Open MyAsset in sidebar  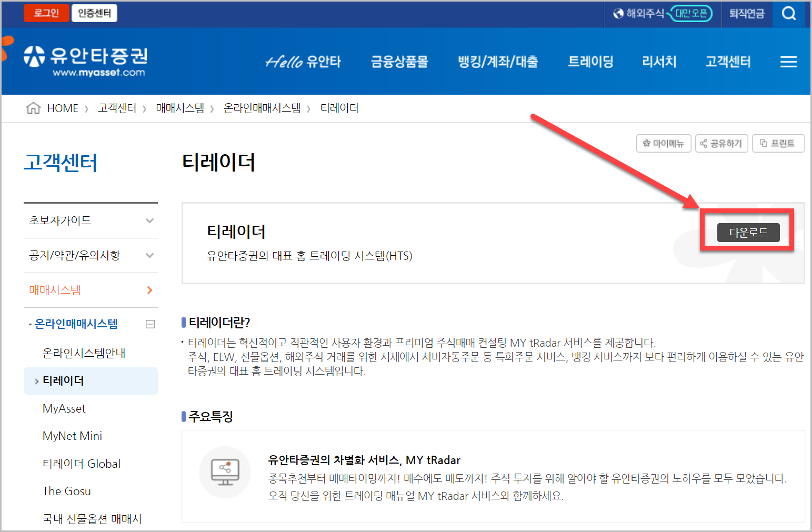(64, 408)
